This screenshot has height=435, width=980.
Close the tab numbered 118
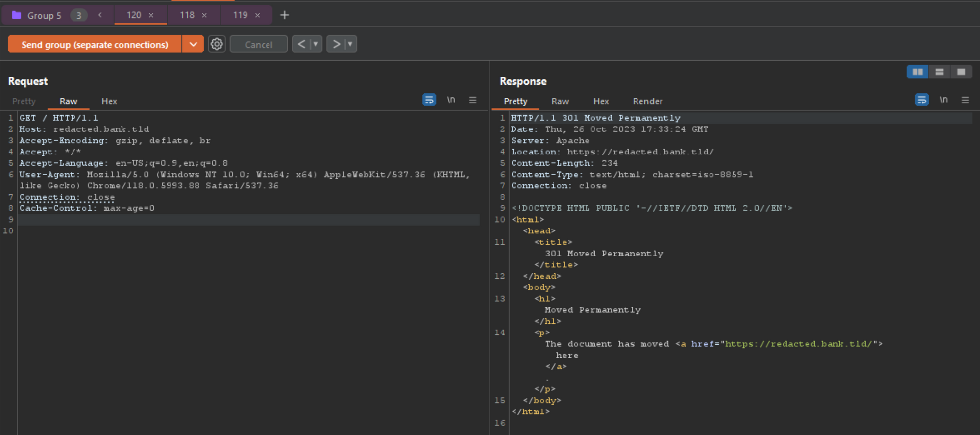[x=204, y=15]
